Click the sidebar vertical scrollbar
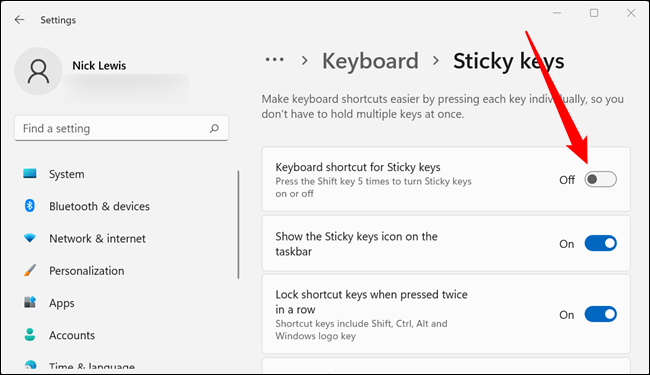The image size is (650, 375). coord(238,224)
